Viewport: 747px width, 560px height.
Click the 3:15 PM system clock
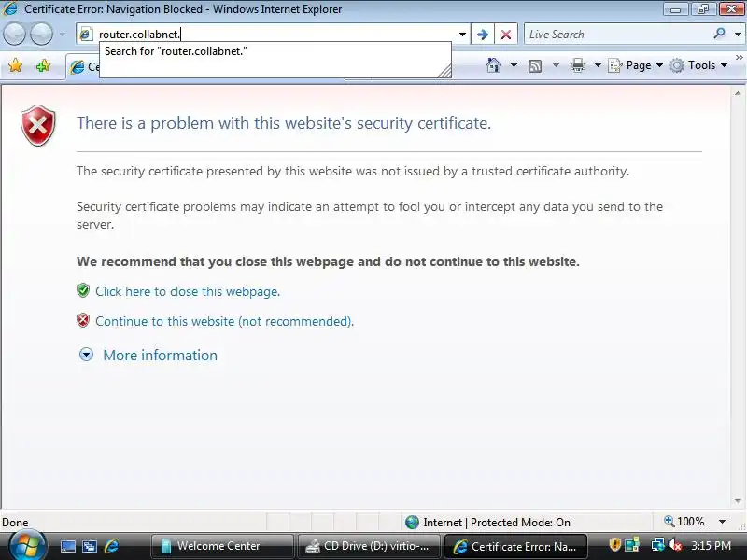click(x=711, y=545)
